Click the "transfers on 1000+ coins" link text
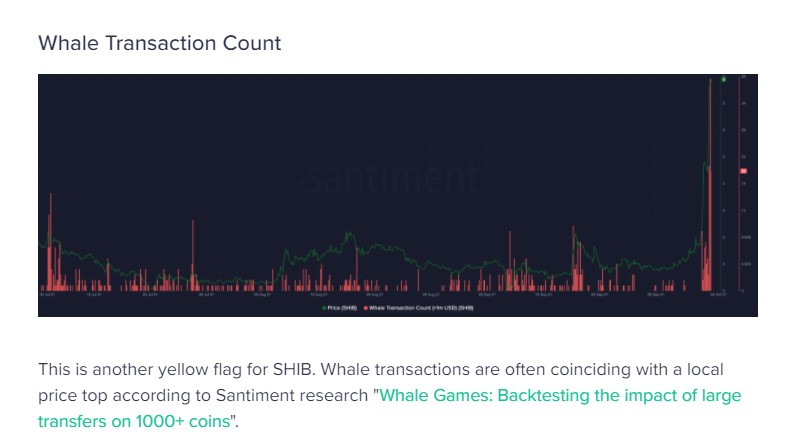Screen dimensions: 792x446 click(x=134, y=421)
